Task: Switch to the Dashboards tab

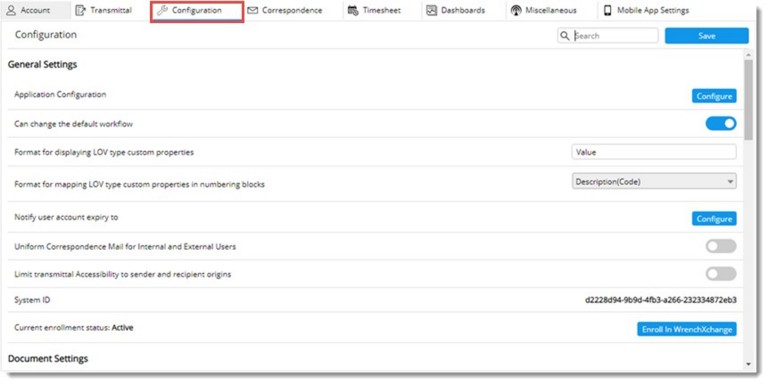Action: 463,10
